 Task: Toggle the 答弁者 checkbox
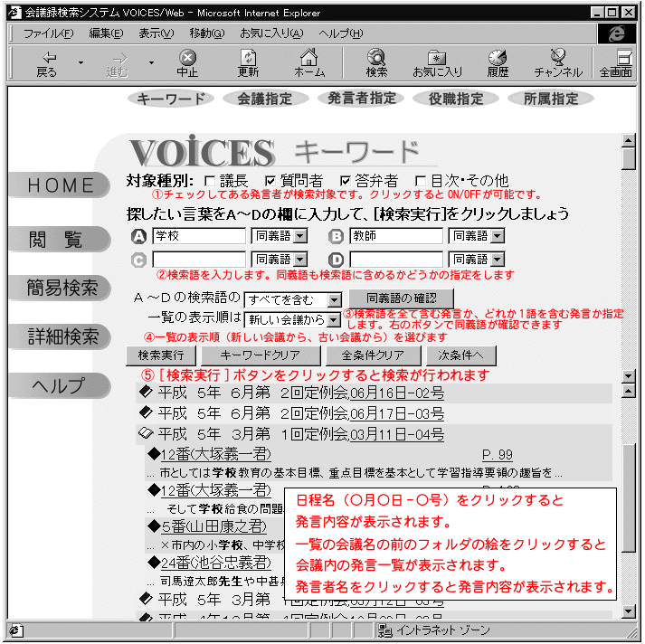click(x=345, y=181)
